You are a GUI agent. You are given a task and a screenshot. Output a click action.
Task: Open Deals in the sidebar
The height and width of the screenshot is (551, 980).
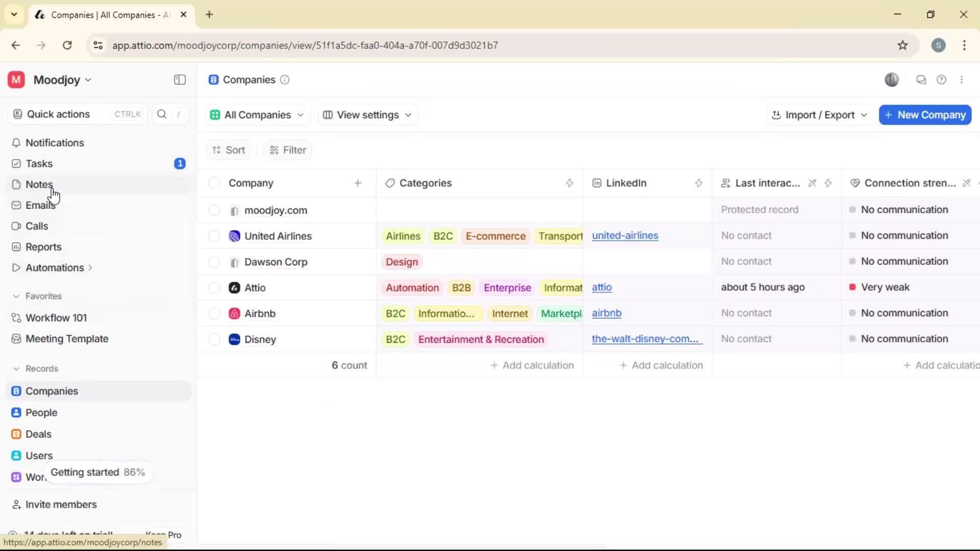point(38,434)
